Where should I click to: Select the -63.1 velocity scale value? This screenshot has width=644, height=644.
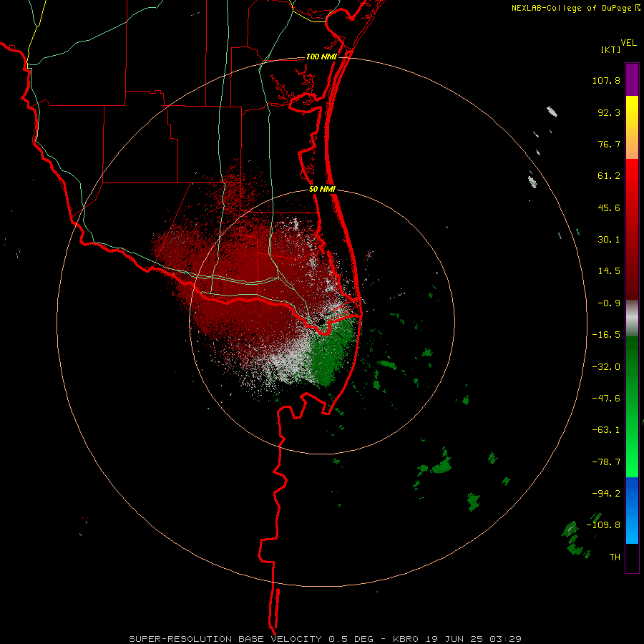click(606, 430)
